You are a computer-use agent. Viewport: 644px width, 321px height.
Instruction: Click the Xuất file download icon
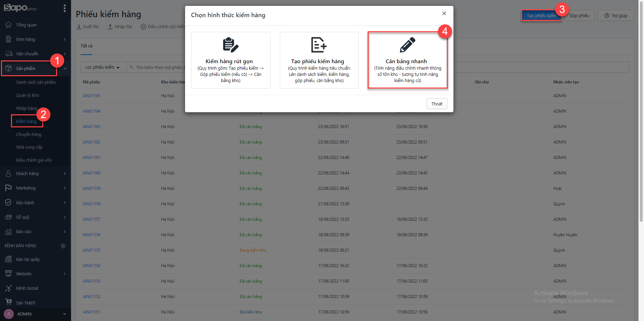click(x=79, y=26)
